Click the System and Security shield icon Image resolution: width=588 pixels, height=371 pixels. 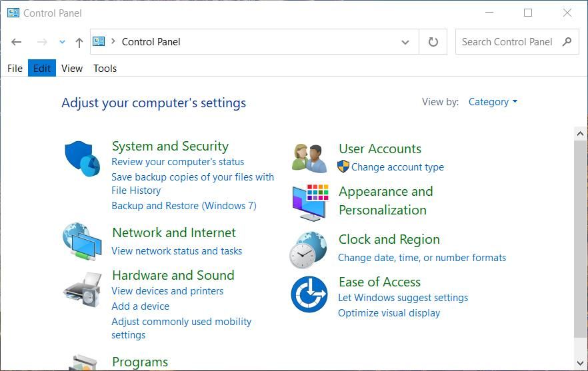coord(83,159)
